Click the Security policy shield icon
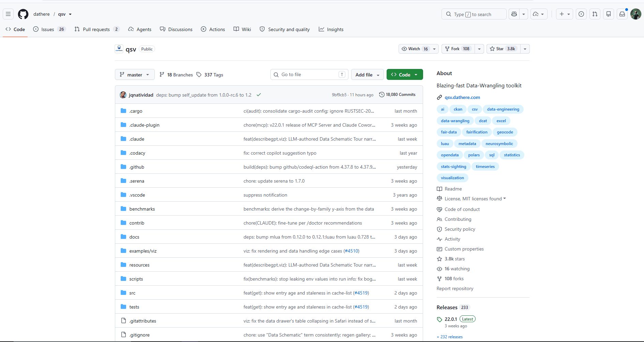 pos(439,229)
